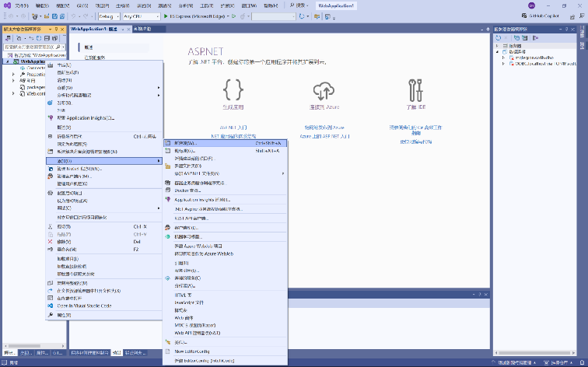Click the Publish Website to Azure link

[x=324, y=128]
